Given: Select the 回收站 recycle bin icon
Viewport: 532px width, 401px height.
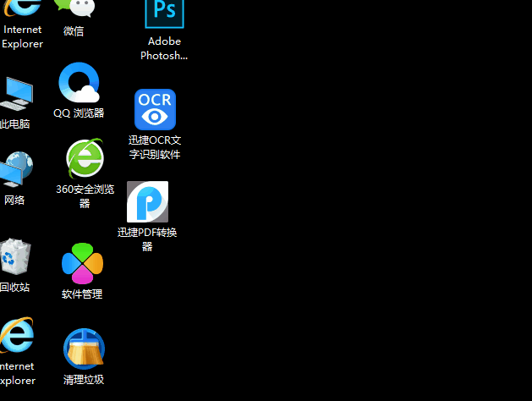Looking at the screenshot, I should point(14,256).
